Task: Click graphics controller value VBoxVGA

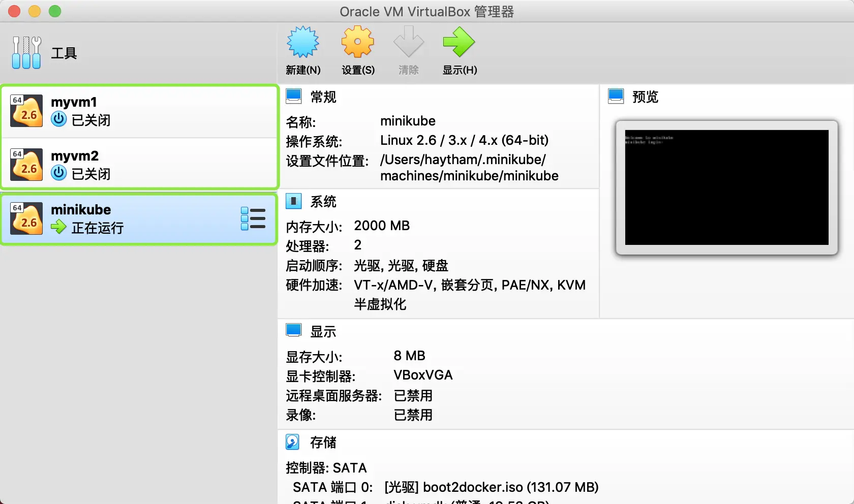Action: (423, 375)
